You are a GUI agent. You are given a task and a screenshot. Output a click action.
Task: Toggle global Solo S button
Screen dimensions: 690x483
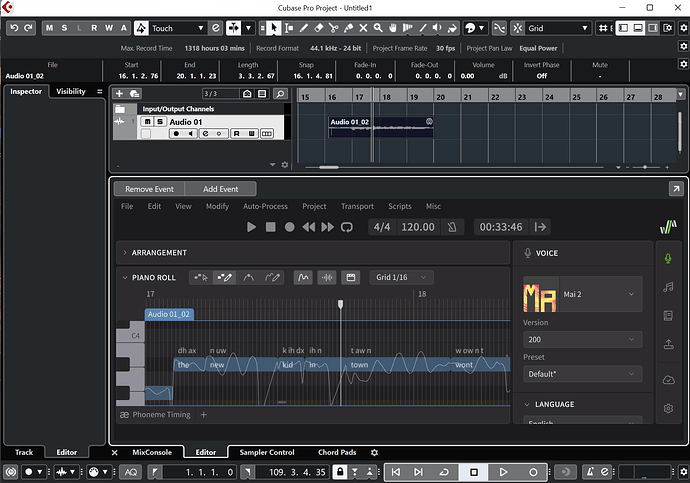(x=64, y=28)
